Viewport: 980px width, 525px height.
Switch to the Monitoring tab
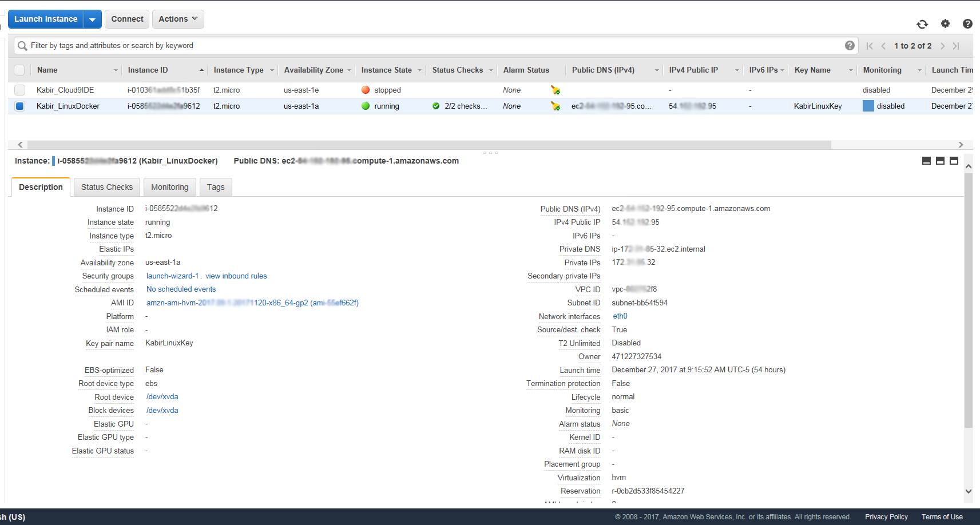[x=169, y=187]
